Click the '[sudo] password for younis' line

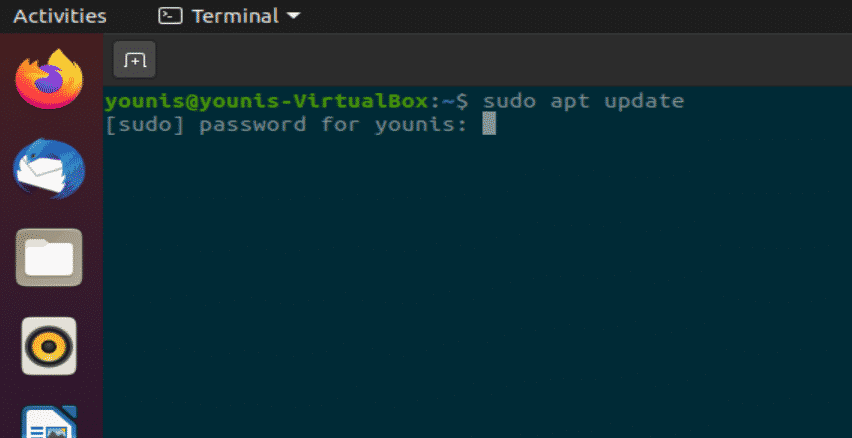(x=285, y=125)
